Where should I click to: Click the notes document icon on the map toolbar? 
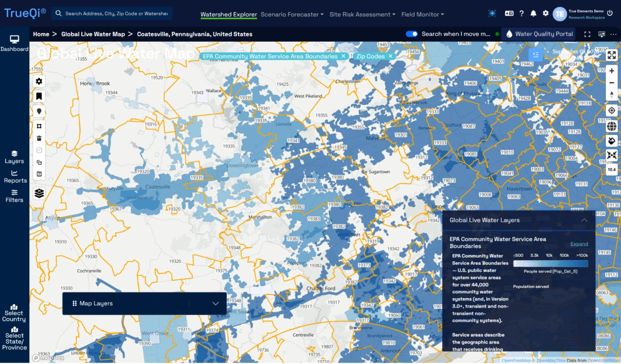pyautogui.click(x=39, y=174)
